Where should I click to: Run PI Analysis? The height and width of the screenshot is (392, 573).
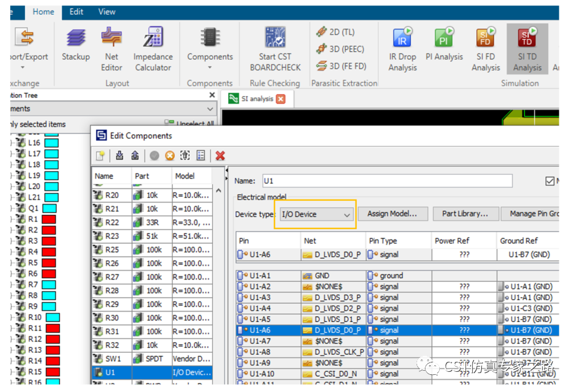click(x=444, y=44)
